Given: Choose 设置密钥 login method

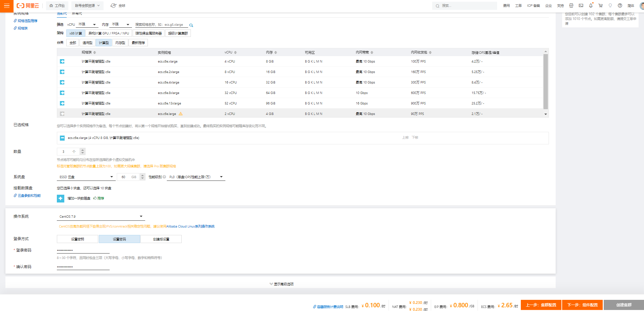Looking at the screenshot, I should (77, 239).
